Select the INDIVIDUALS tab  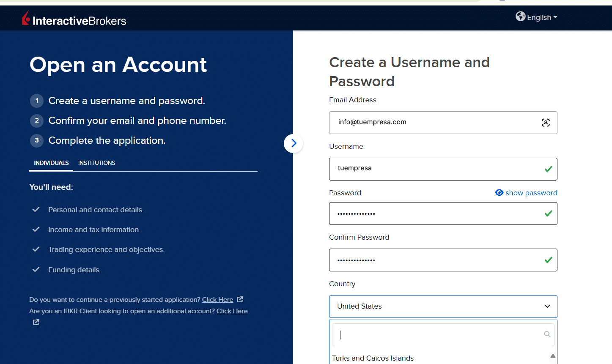[51, 163]
